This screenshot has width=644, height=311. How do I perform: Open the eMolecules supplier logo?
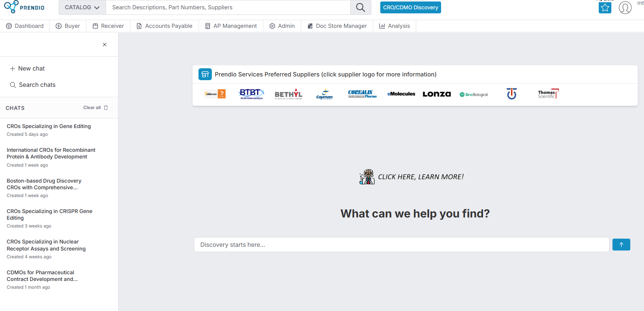point(401,94)
